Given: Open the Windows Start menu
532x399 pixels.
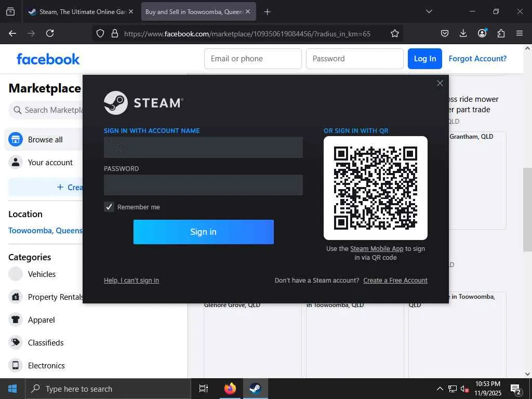Looking at the screenshot, I should [x=12, y=389].
